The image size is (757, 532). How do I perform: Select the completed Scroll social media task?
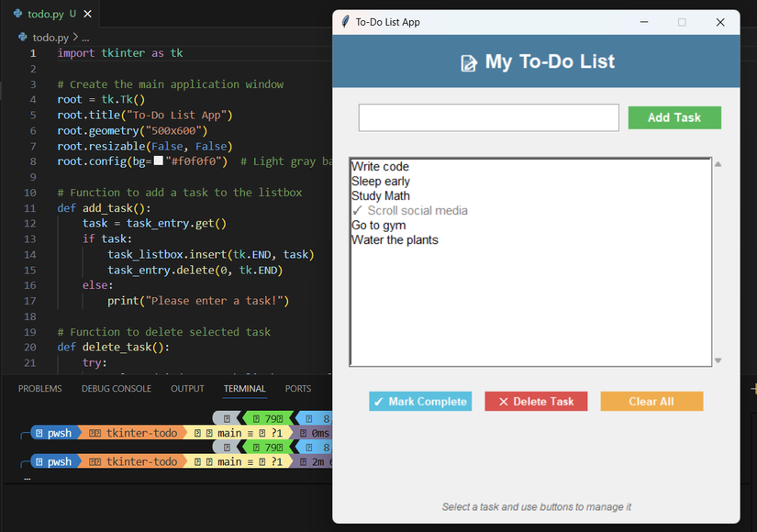(x=410, y=210)
